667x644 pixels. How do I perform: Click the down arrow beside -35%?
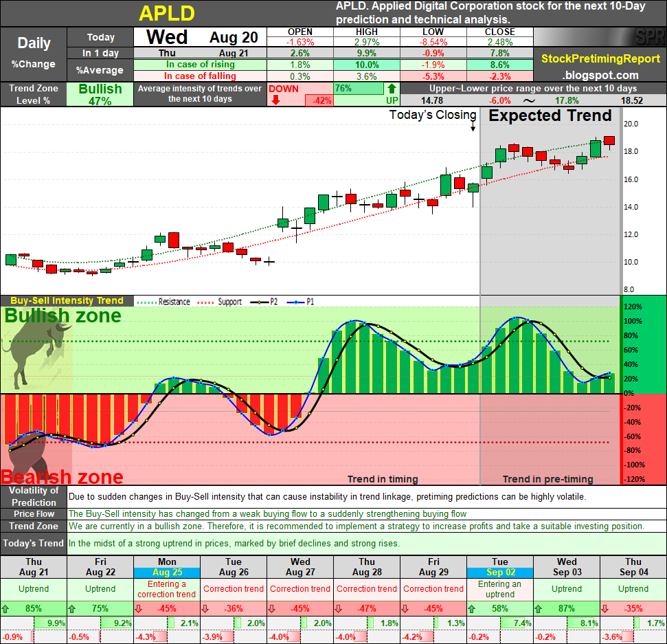tap(605, 609)
